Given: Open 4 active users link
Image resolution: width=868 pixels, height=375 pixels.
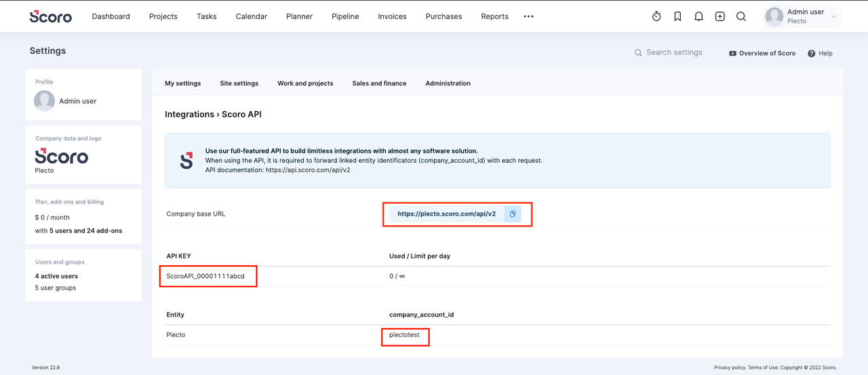Looking at the screenshot, I should [x=56, y=276].
